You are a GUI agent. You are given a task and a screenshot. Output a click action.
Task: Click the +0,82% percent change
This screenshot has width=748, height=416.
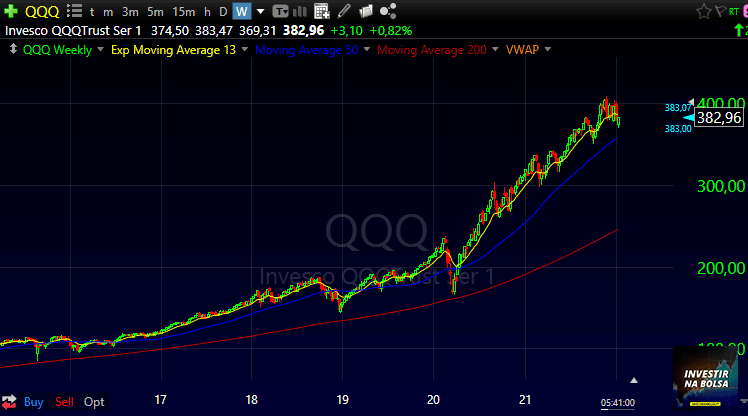point(391,31)
